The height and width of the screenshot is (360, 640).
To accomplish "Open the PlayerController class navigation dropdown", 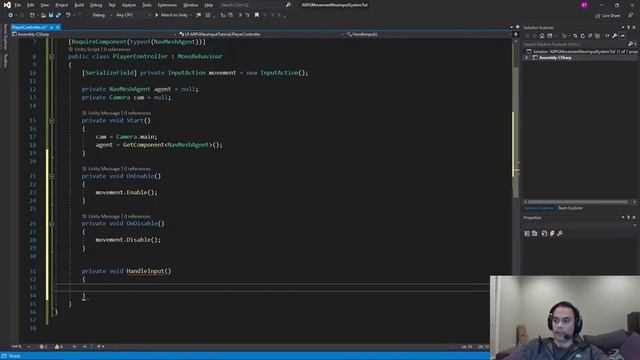I will pos(261,34).
